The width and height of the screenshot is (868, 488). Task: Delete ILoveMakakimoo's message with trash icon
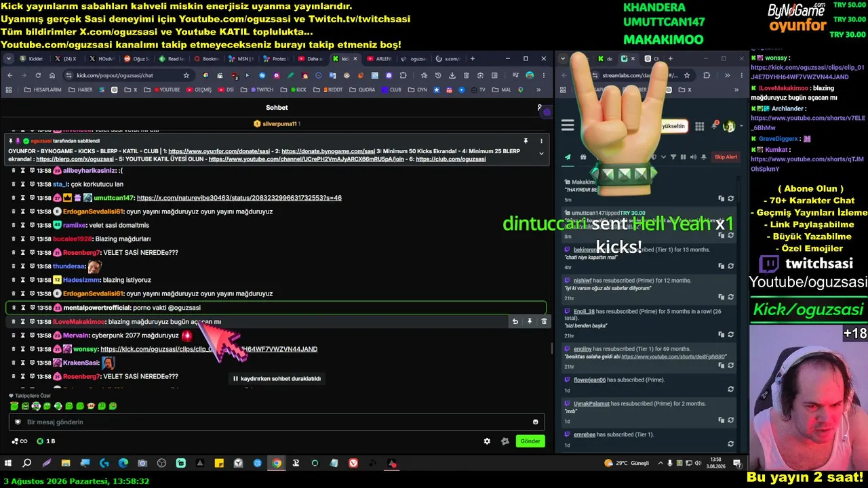tap(544, 321)
